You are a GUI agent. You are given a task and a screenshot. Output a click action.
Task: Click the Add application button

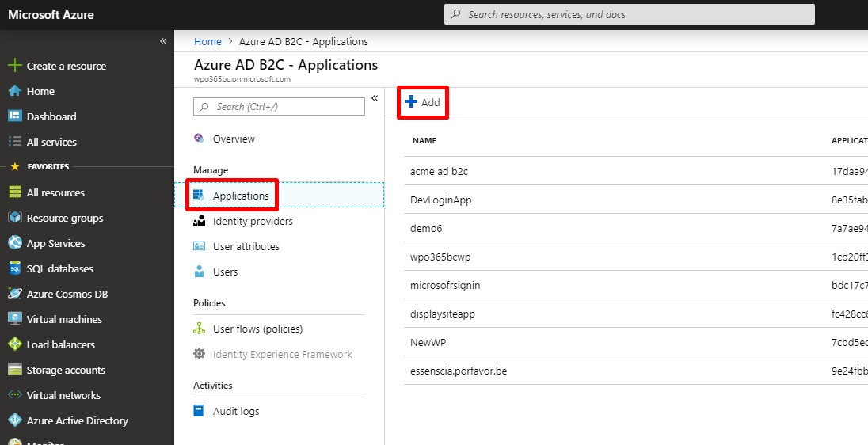(422, 102)
